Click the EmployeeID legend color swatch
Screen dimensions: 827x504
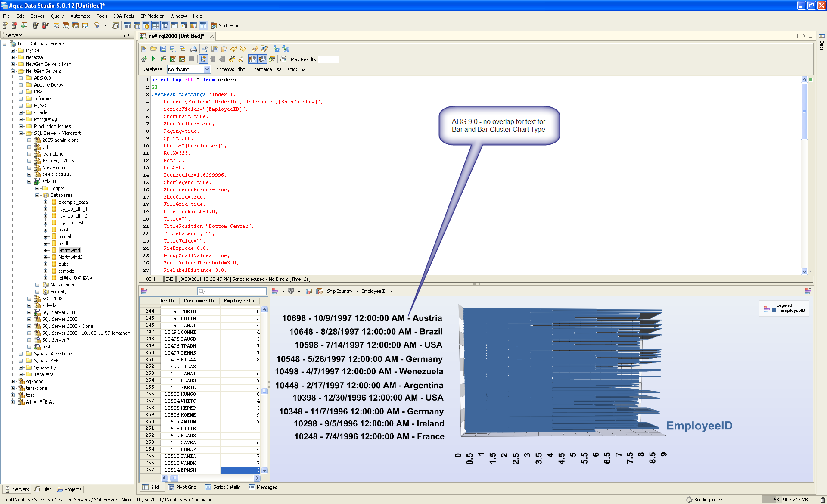click(x=774, y=310)
